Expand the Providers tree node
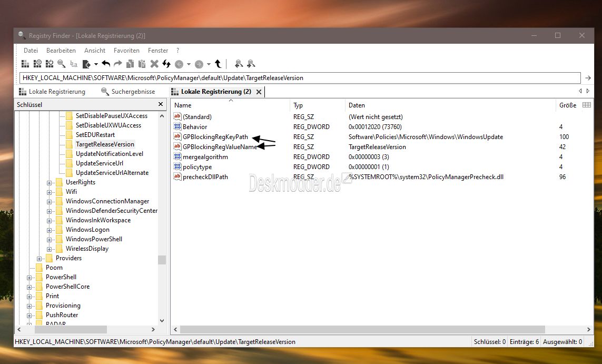The image size is (602, 364). tap(40, 258)
